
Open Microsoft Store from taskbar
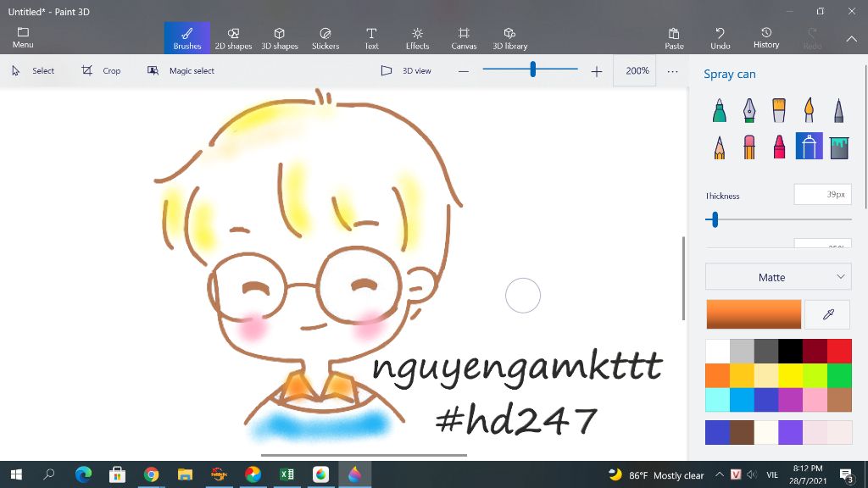tap(117, 474)
